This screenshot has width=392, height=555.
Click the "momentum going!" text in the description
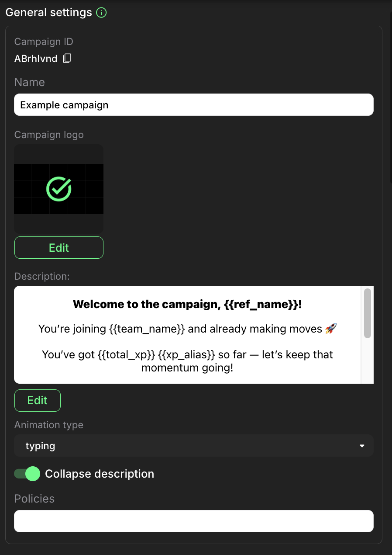point(187,368)
